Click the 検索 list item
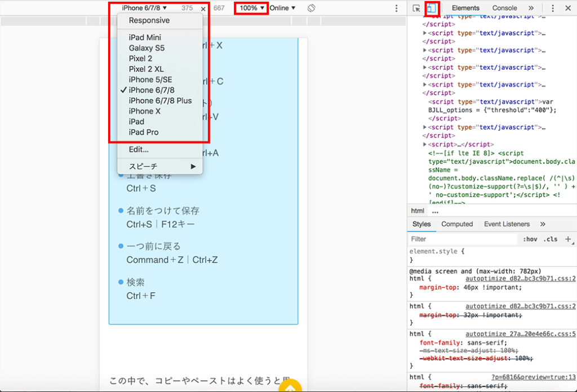 (x=135, y=282)
